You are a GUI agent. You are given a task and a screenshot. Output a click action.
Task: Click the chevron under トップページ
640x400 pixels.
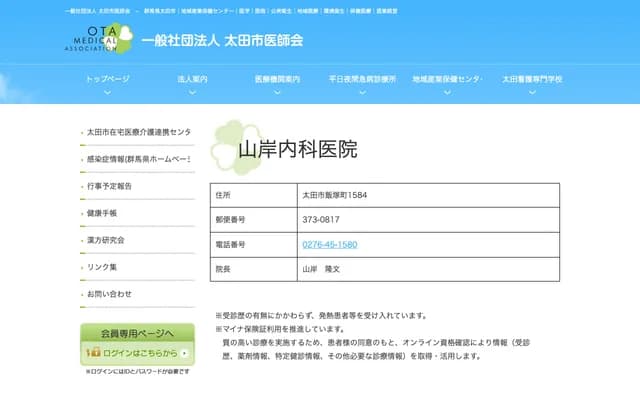coord(107,91)
